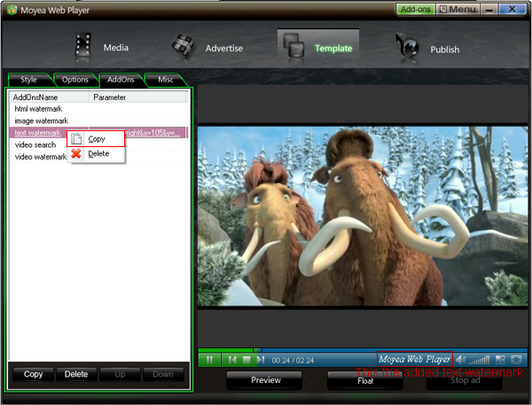Screen dimensions: 532x405
Task: Skip to the next track
Action: click(261, 360)
